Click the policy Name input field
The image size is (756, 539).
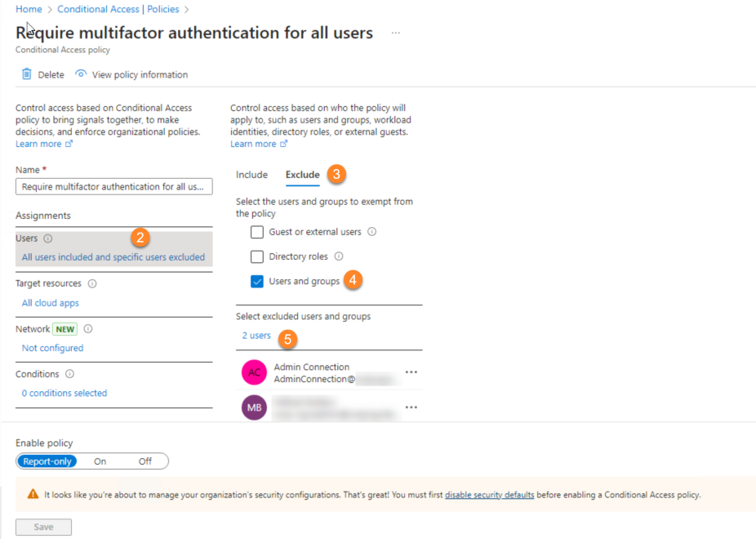[113, 186]
